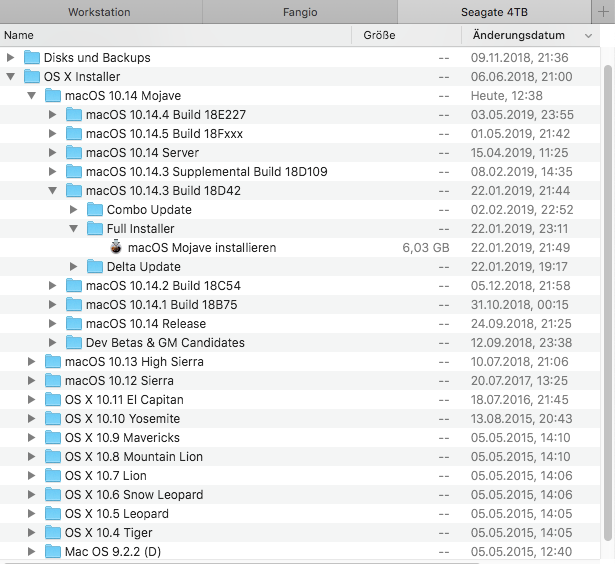The image size is (615, 564).
Task: Expand macOS 10.14.5 Build 18Fxxx
Action: pos(52,133)
